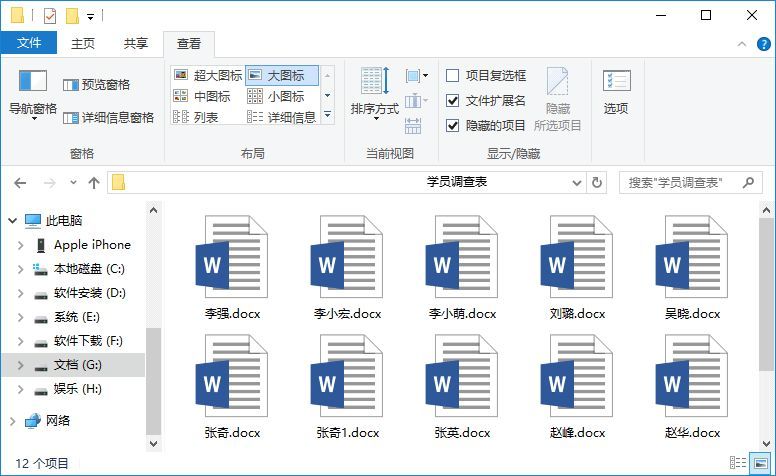Select 娱乐 (H:) drive

(x=68, y=389)
